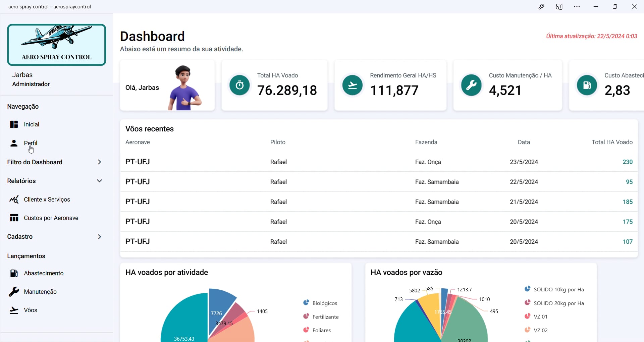This screenshot has height=342, width=644.
Task: Click the 4,521 maintenance cost value
Action: tap(505, 90)
